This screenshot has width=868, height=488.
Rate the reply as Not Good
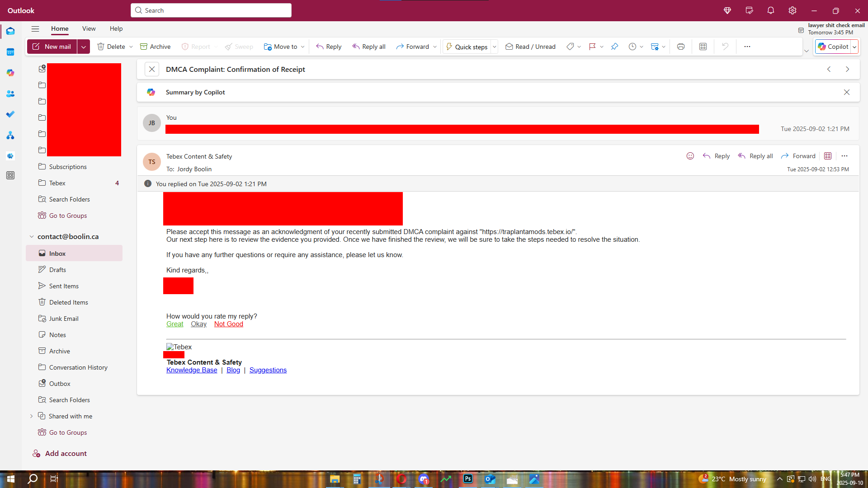point(228,324)
